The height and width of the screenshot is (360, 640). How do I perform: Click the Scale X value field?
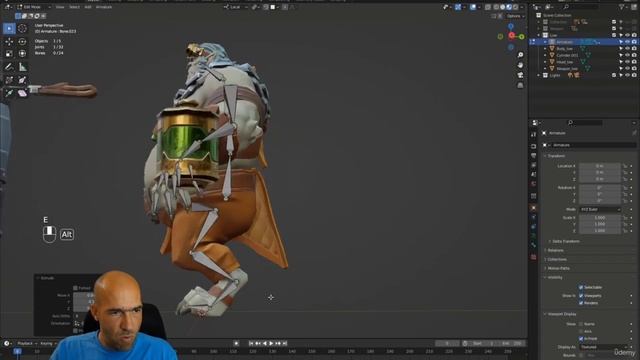600,218
